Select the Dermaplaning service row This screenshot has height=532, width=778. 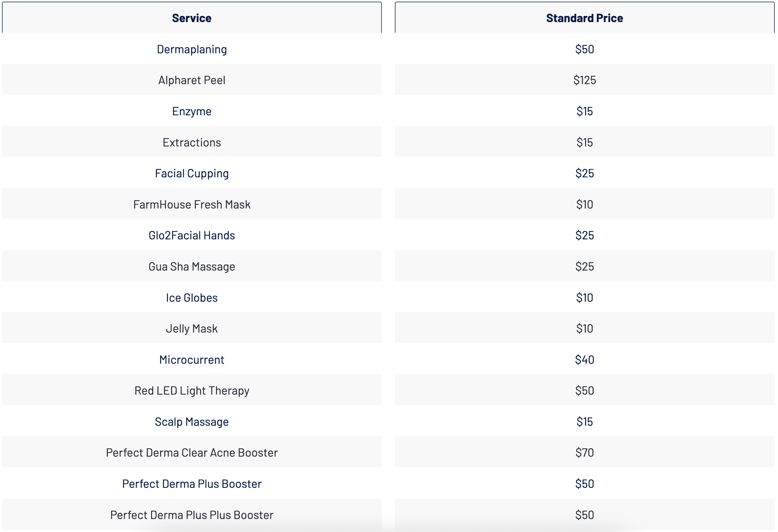(x=192, y=49)
